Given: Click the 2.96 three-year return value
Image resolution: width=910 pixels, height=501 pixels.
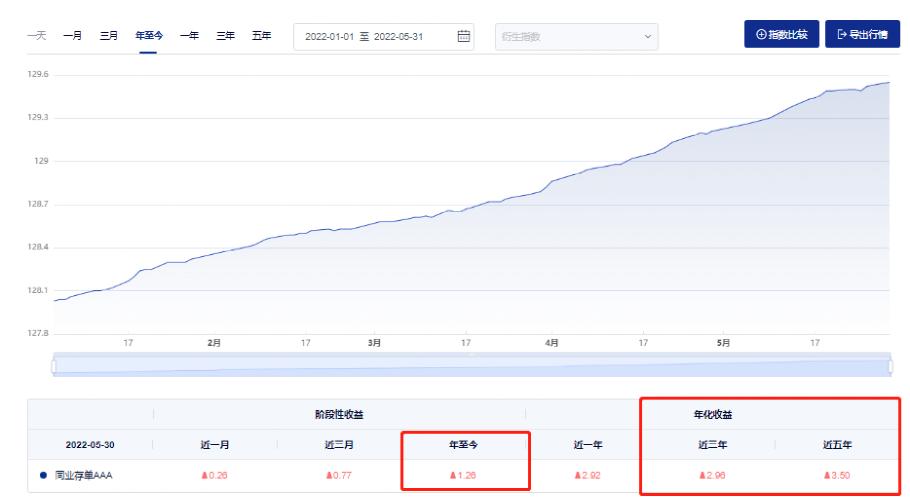Looking at the screenshot, I should tap(713, 475).
